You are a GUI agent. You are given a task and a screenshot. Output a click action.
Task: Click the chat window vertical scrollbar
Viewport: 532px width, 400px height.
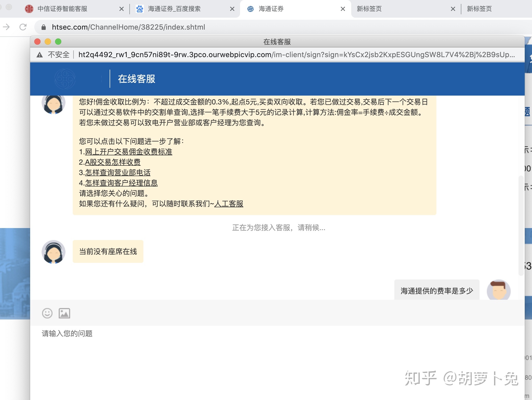[521, 225]
